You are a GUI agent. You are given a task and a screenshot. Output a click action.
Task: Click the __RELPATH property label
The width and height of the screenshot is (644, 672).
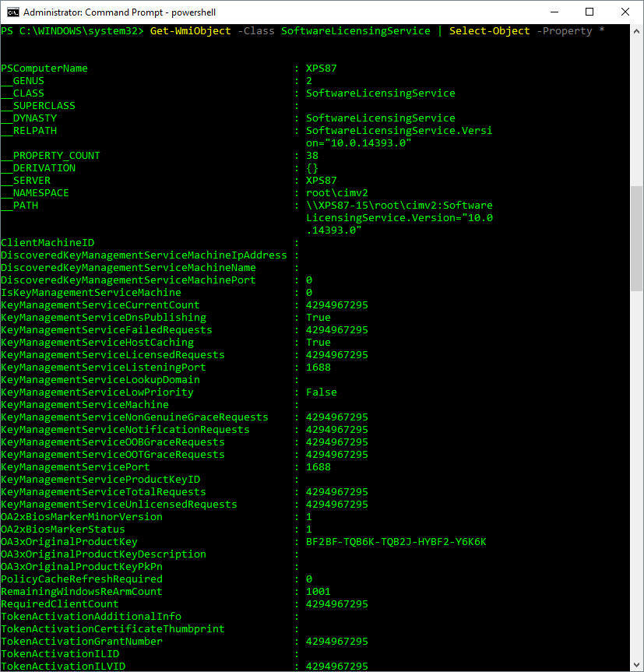coord(29,130)
